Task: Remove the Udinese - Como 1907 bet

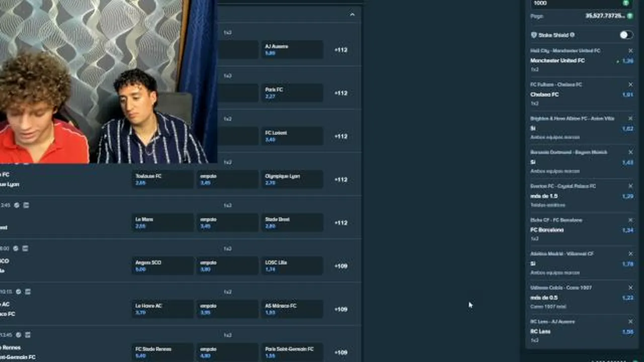Action: click(x=630, y=288)
